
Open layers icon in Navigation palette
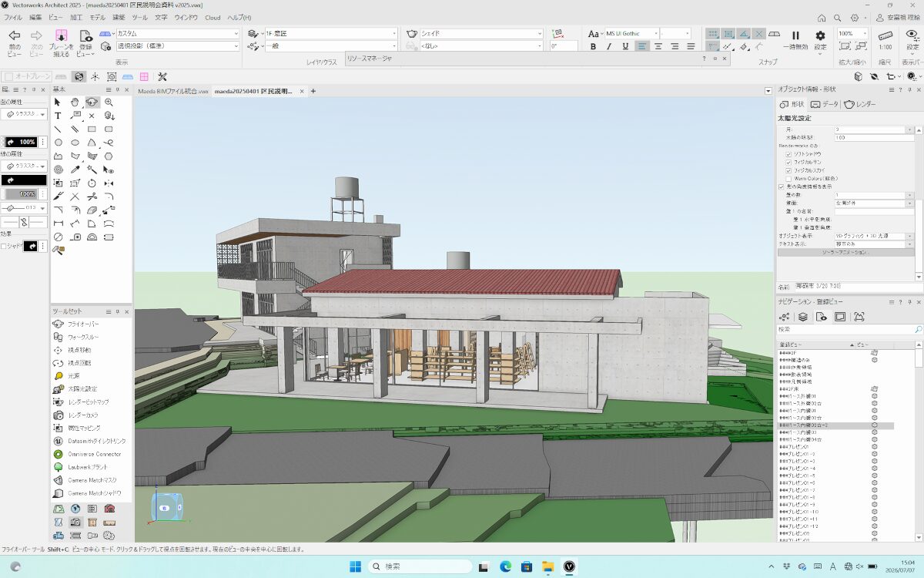[802, 317]
